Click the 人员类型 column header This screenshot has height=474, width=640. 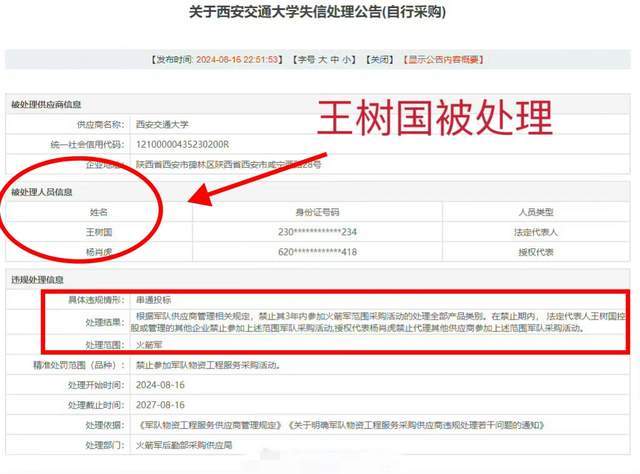coord(536,212)
